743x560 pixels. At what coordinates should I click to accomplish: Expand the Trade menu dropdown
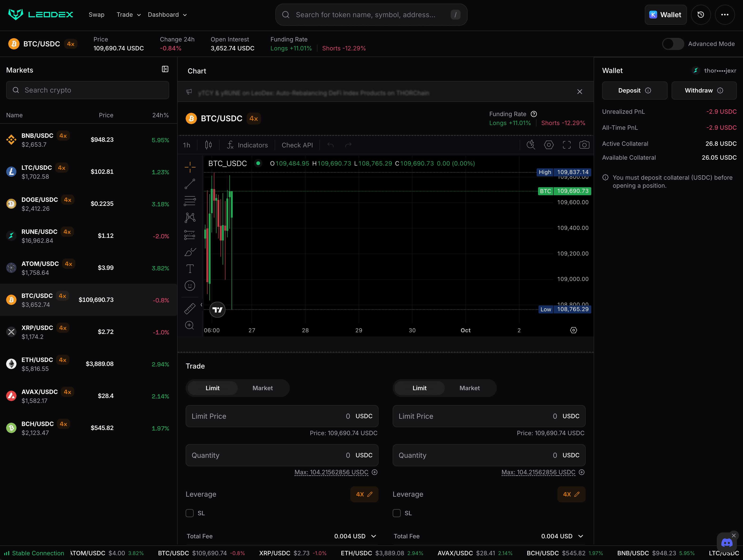pos(129,15)
